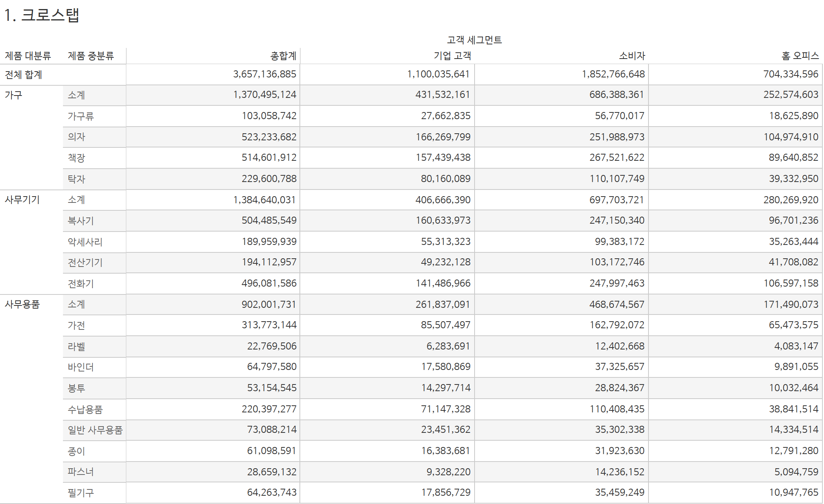Click the '1. 크로스탭' sheet title
Image resolution: width=824 pixels, height=504 pixels.
click(x=42, y=15)
